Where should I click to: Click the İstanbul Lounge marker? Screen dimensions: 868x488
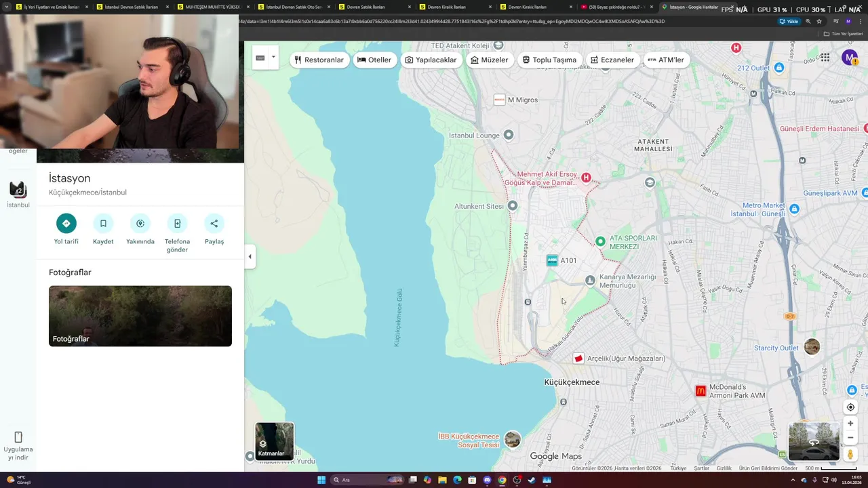click(509, 135)
